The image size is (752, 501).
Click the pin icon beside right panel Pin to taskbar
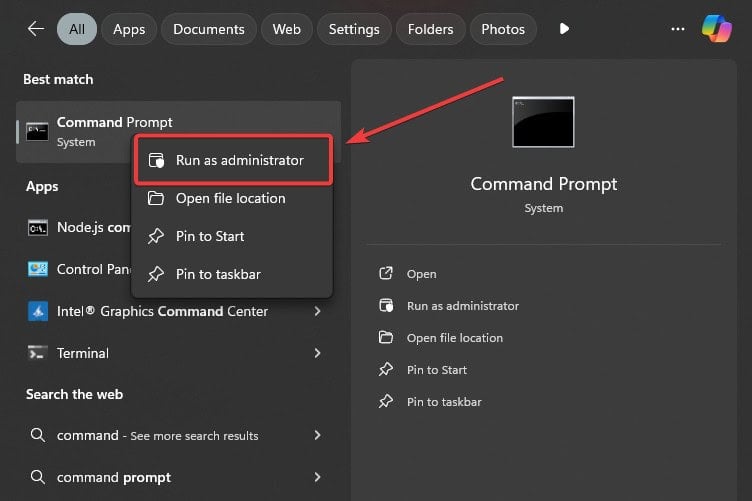[386, 401]
